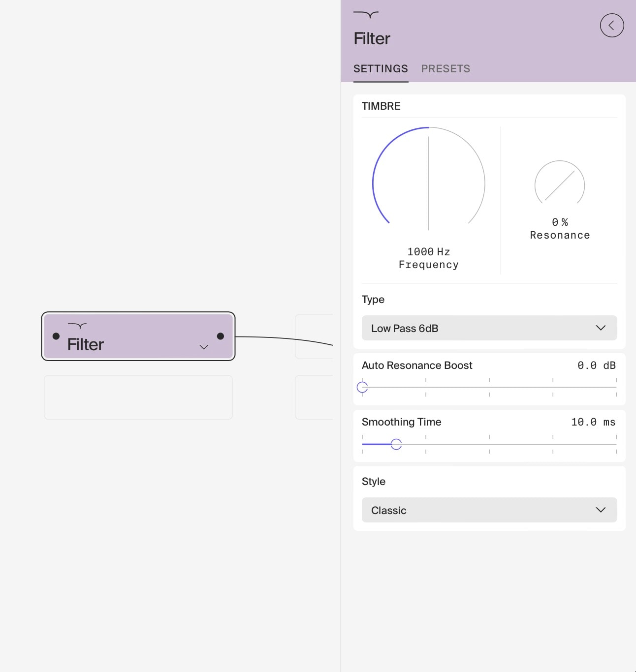Click the filter glyph on the Filter node
Viewport: 636px width, 672px height.
tap(77, 326)
